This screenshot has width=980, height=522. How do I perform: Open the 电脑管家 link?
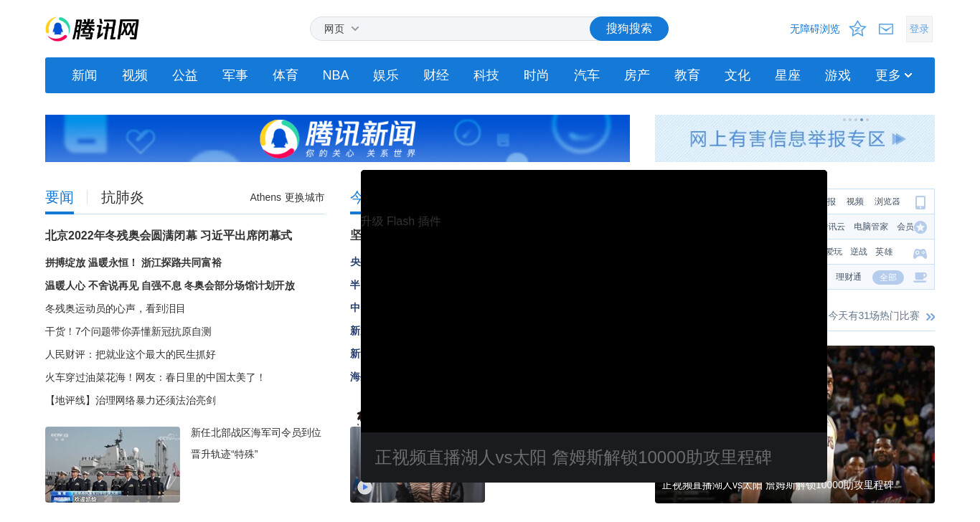click(871, 227)
